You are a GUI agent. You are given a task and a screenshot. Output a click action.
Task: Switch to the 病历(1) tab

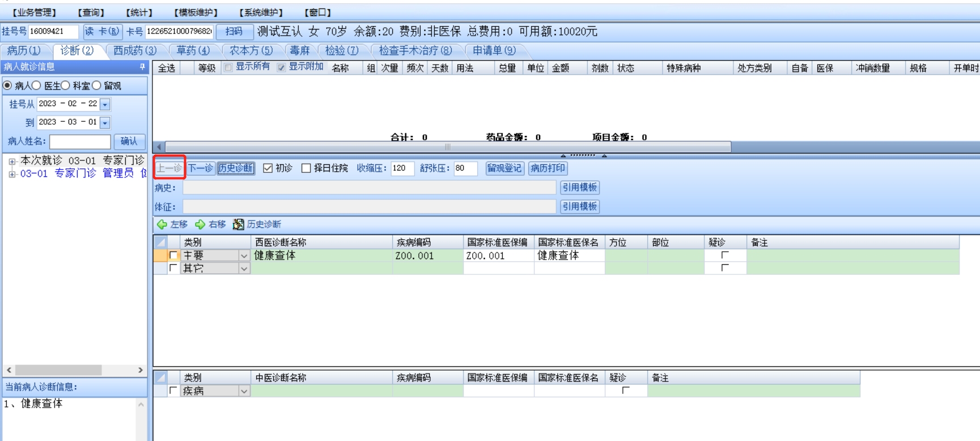(24, 51)
